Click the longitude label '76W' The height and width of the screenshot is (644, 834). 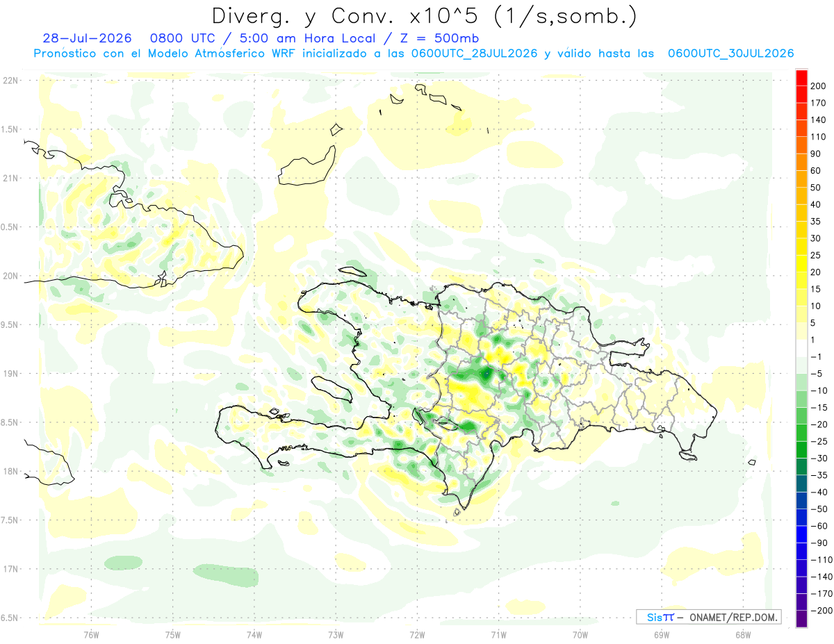coord(91,634)
